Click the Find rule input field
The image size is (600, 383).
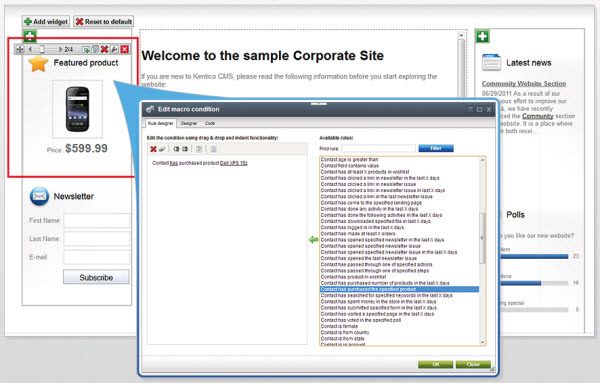(x=378, y=148)
